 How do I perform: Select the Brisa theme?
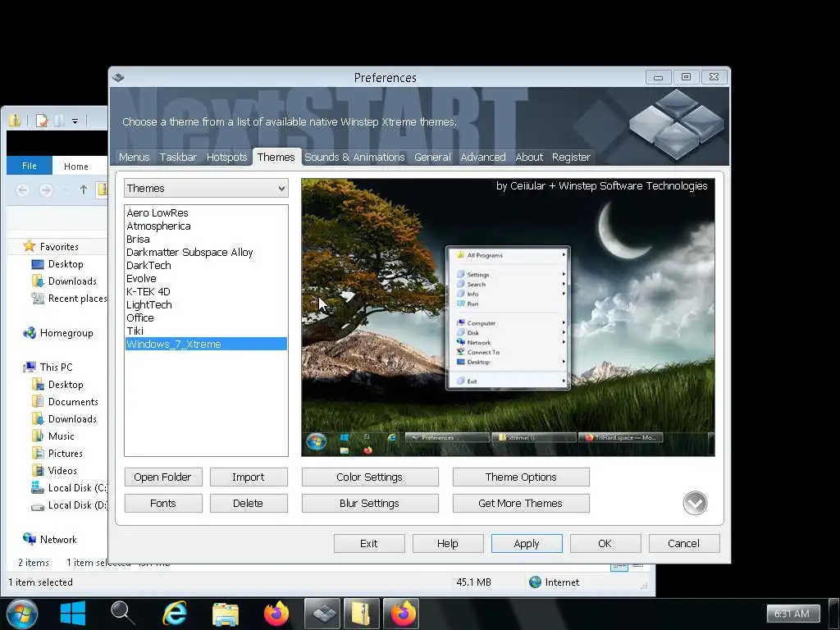pyautogui.click(x=206, y=239)
